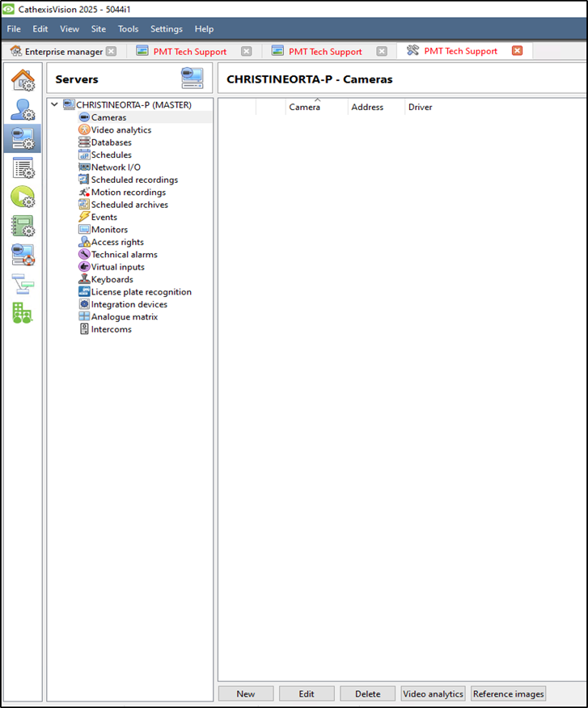Click the Intercoms tree icon
Screen dimensions: 588x708
(84, 329)
